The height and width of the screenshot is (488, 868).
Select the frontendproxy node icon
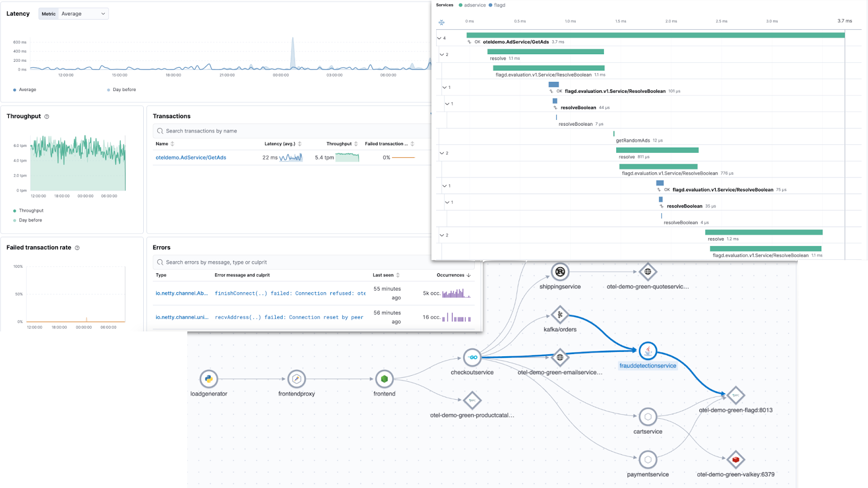point(296,379)
